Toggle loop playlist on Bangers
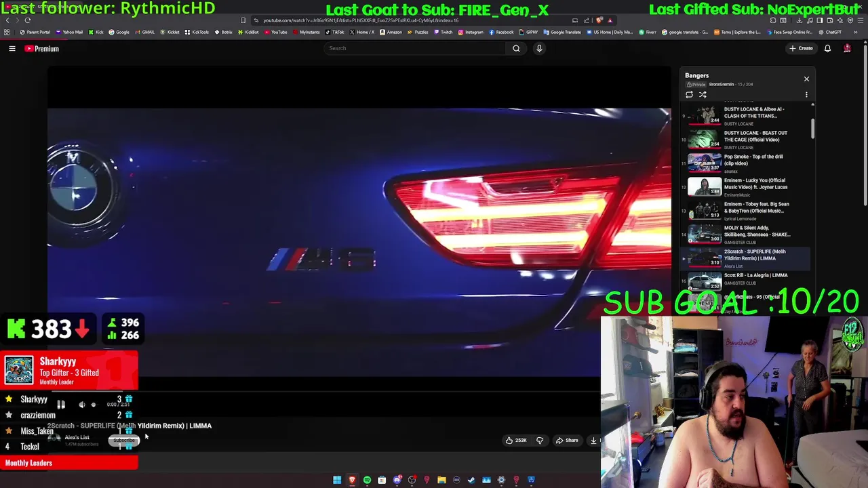Screen dimensions: 868x488 690,95
